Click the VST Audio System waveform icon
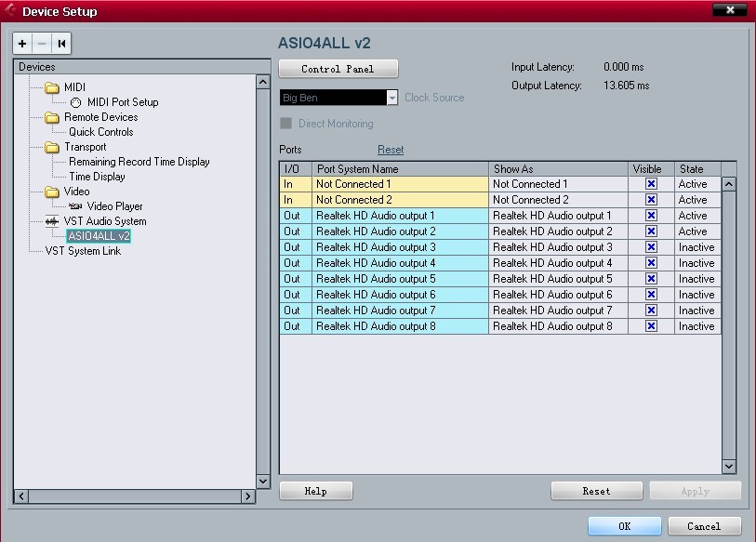The image size is (756, 542). point(51,221)
